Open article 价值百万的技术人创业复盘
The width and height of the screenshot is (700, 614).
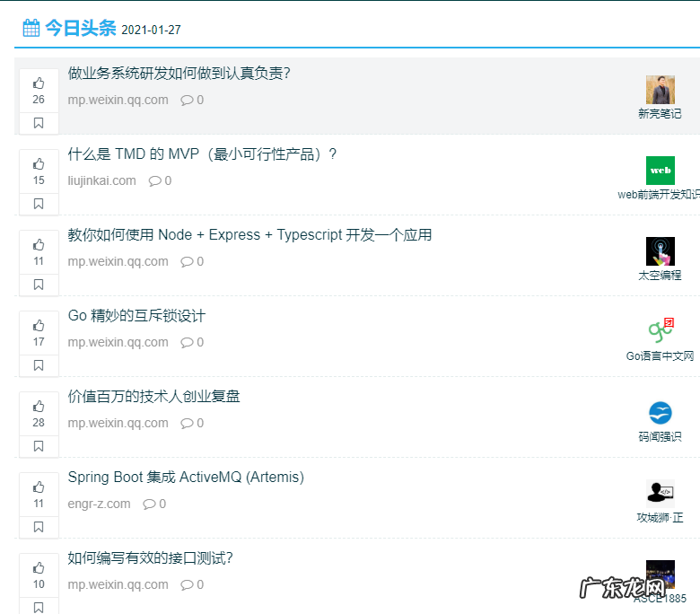[x=153, y=397]
